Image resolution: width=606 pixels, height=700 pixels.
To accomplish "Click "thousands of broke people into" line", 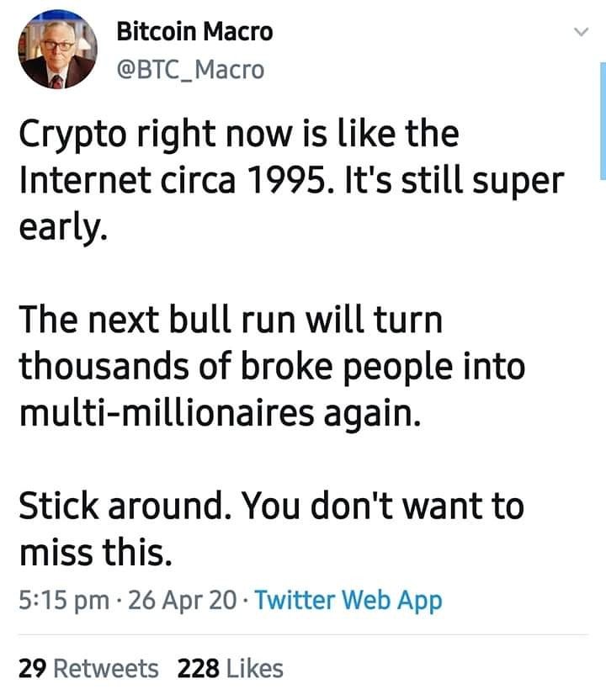I will click(x=271, y=367).
